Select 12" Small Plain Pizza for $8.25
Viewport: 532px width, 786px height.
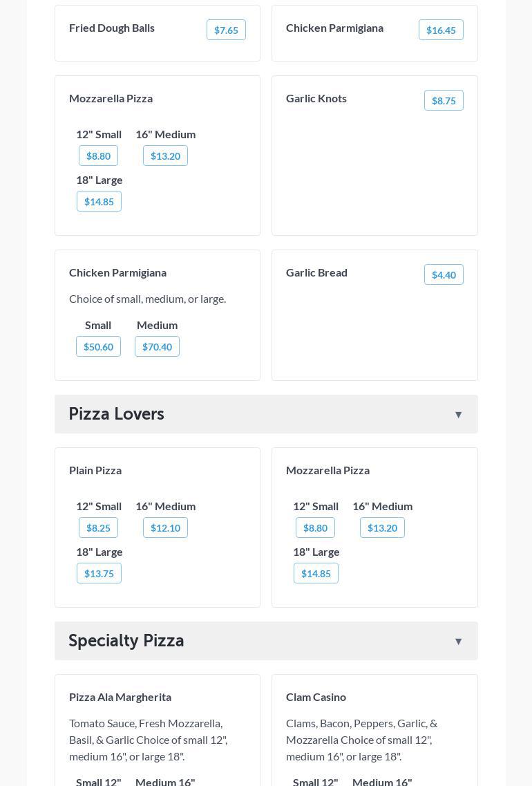pyautogui.click(x=98, y=527)
